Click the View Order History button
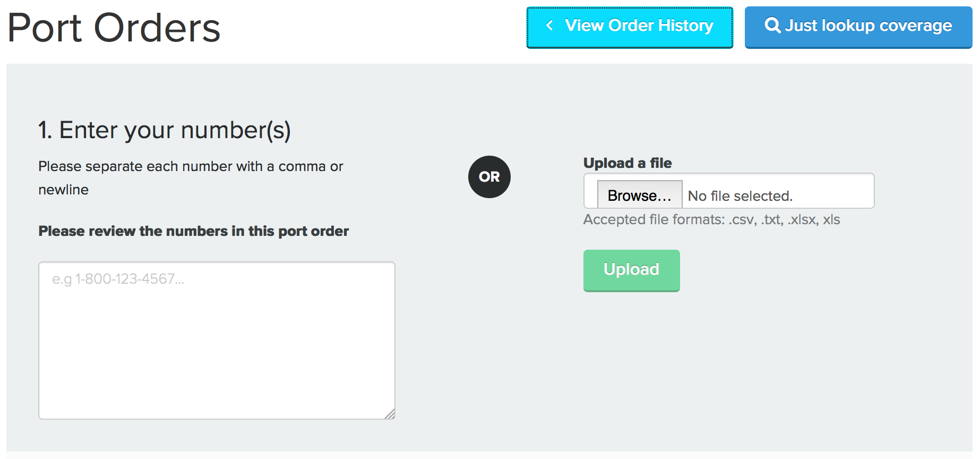This screenshot has height=459, width=980. [x=630, y=27]
